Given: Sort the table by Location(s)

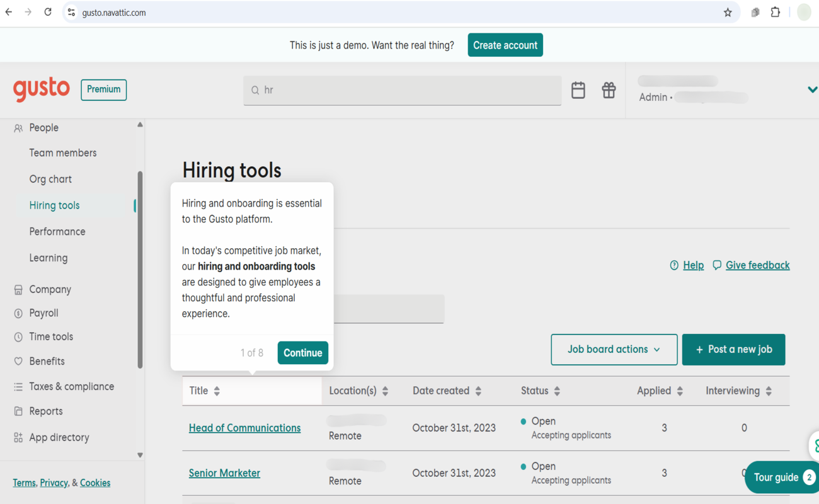Looking at the screenshot, I should pyautogui.click(x=385, y=391).
